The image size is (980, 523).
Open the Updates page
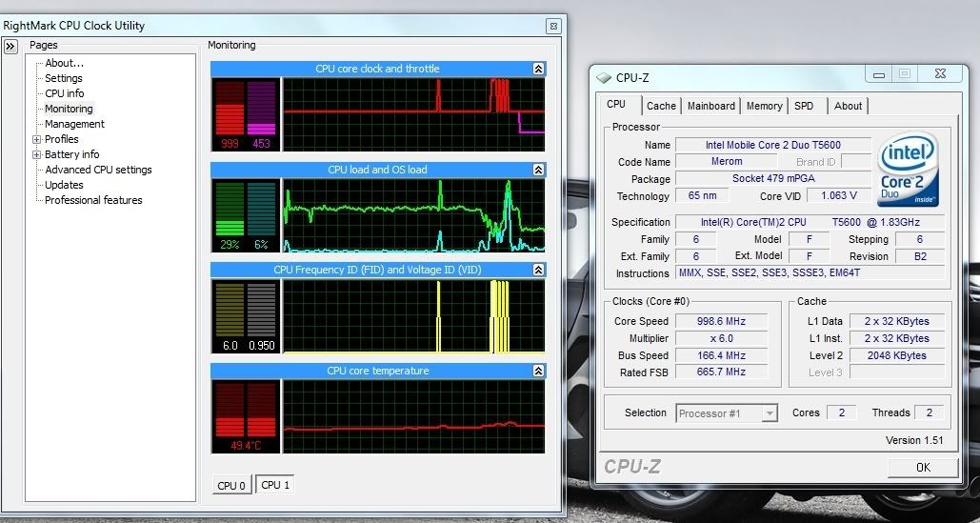pos(64,185)
